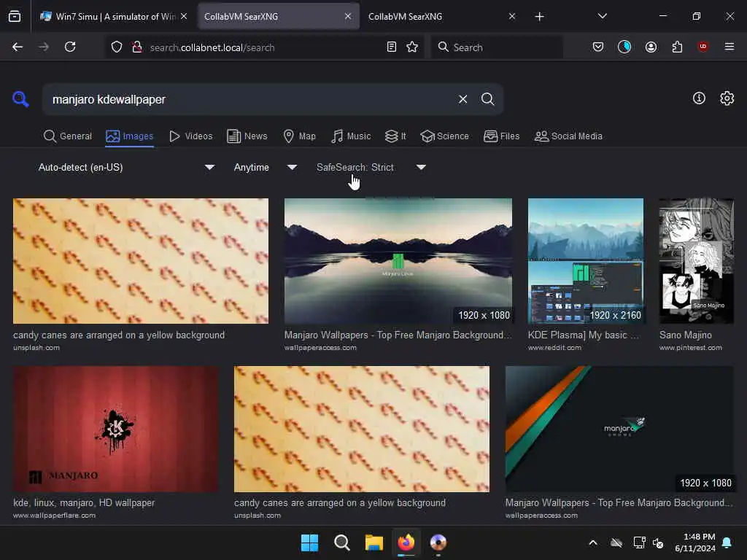Click the www.pinterest.com source link
This screenshot has height=560, width=747.
(x=690, y=348)
